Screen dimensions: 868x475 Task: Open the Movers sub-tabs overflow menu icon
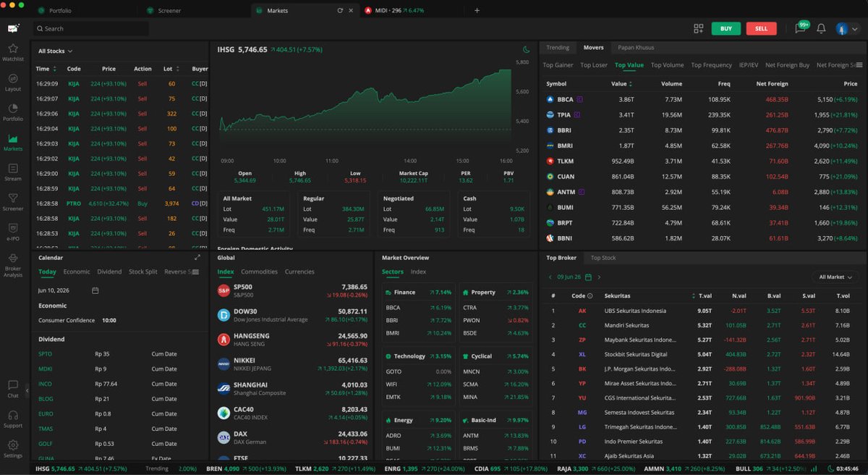coord(860,65)
